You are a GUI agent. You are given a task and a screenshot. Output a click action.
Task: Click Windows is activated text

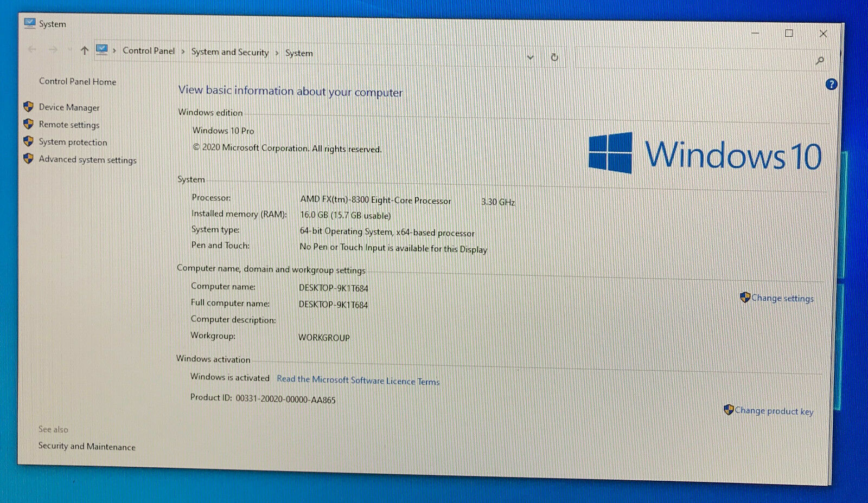(x=229, y=377)
